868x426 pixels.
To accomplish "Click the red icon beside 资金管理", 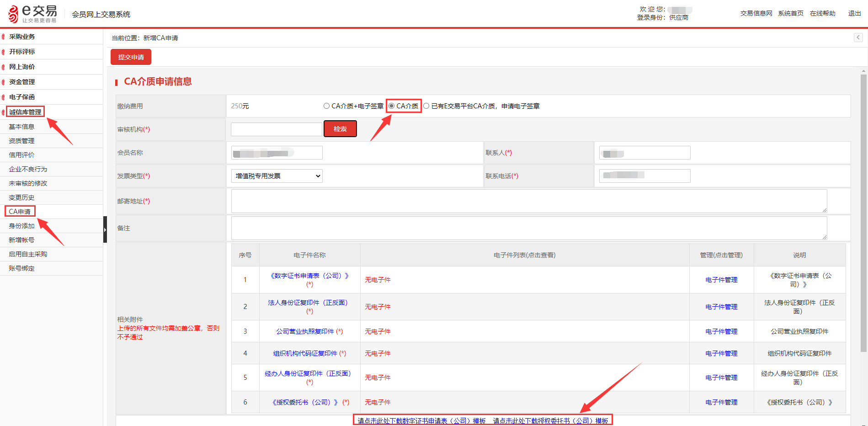I will point(4,82).
